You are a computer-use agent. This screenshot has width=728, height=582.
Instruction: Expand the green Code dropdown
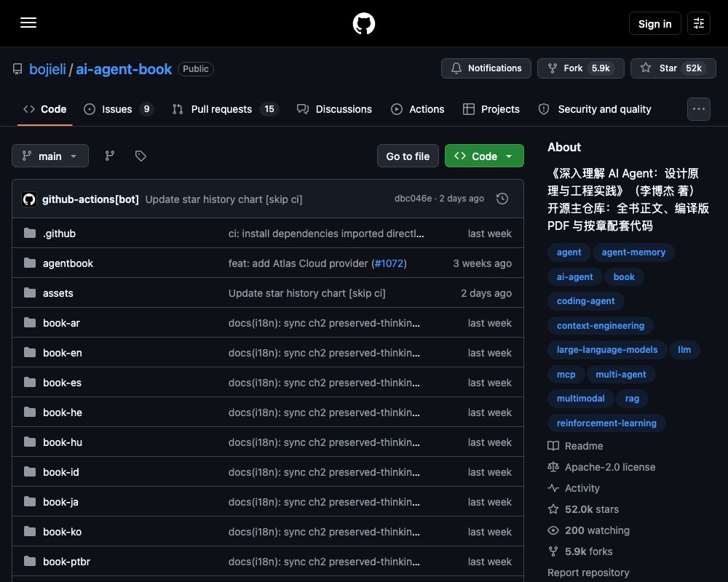(484, 156)
